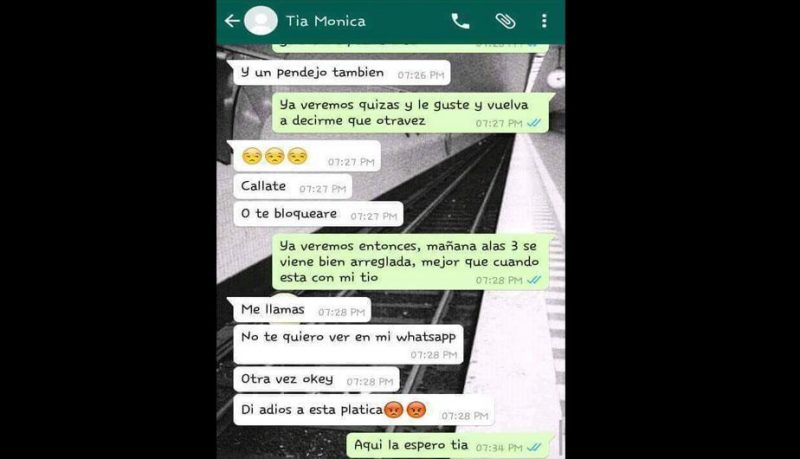
Task: Open the paperclip attachment menu
Action: click(505, 21)
